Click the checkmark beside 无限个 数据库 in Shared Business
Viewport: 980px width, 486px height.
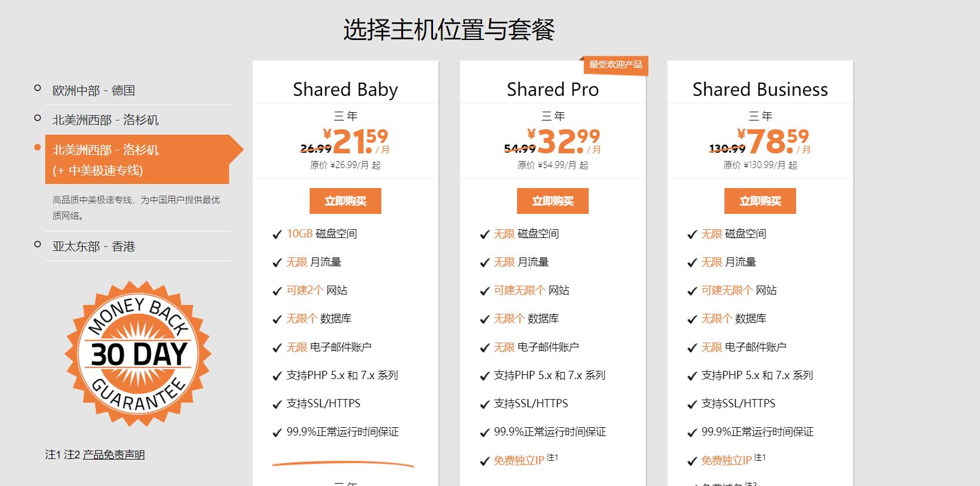coord(690,319)
